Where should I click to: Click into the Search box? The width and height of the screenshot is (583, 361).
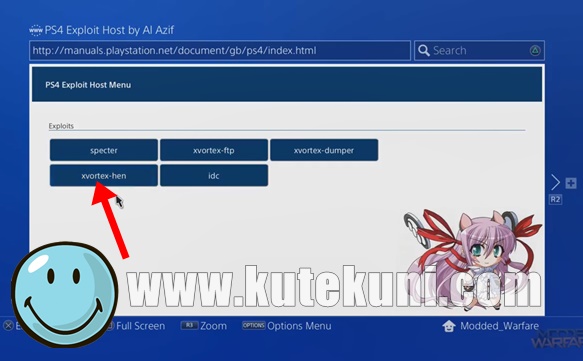click(x=479, y=51)
